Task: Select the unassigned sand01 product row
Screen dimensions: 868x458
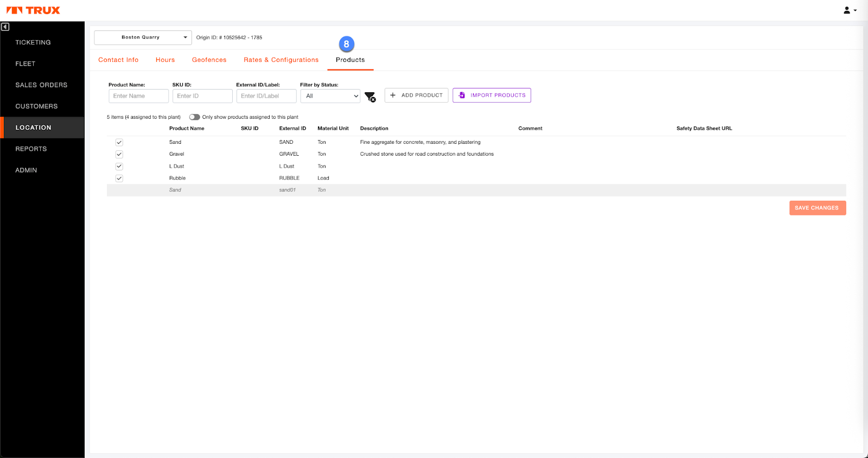Action: (288, 190)
